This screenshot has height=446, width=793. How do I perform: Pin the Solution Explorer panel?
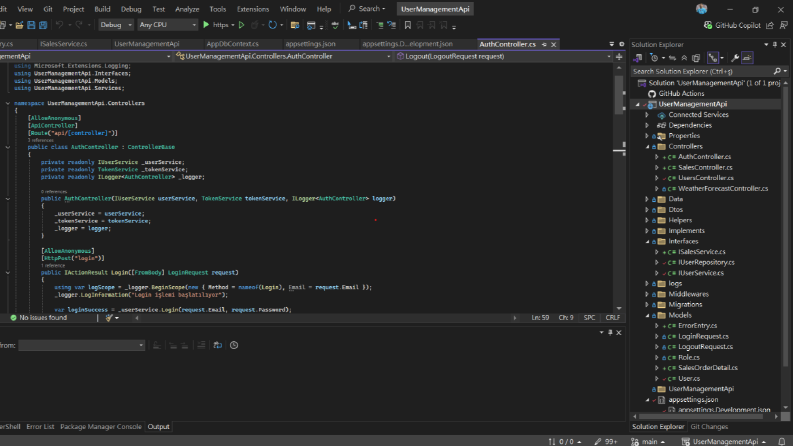coord(774,44)
